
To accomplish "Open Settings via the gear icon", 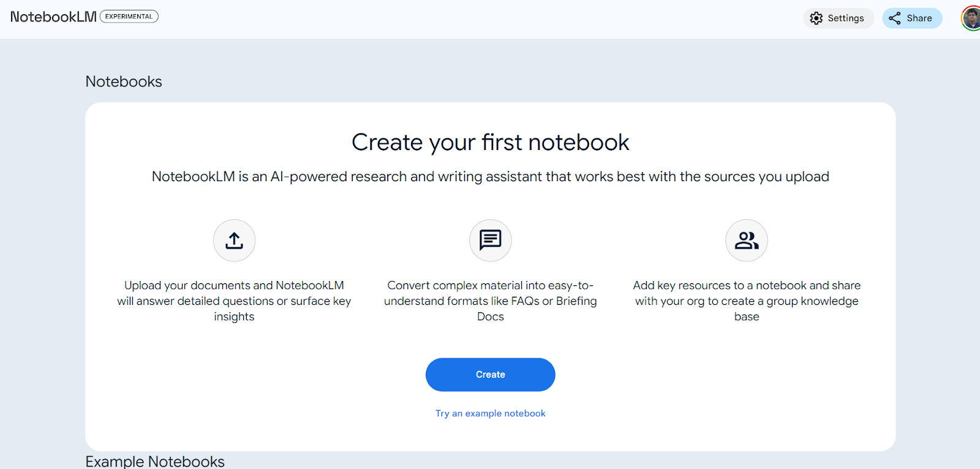I will coord(816,18).
